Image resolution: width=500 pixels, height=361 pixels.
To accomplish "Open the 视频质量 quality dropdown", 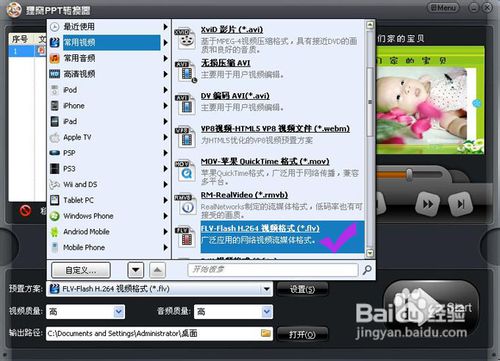I will pos(119,312).
